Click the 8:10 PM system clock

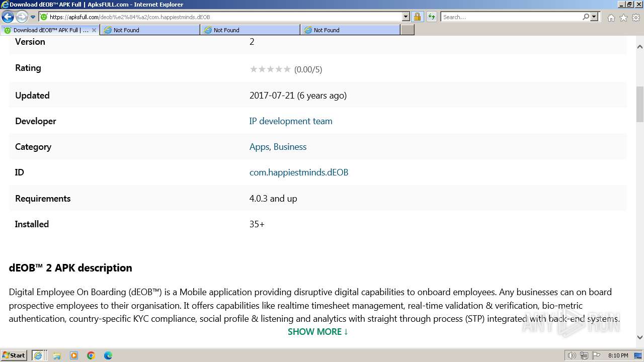(x=618, y=355)
